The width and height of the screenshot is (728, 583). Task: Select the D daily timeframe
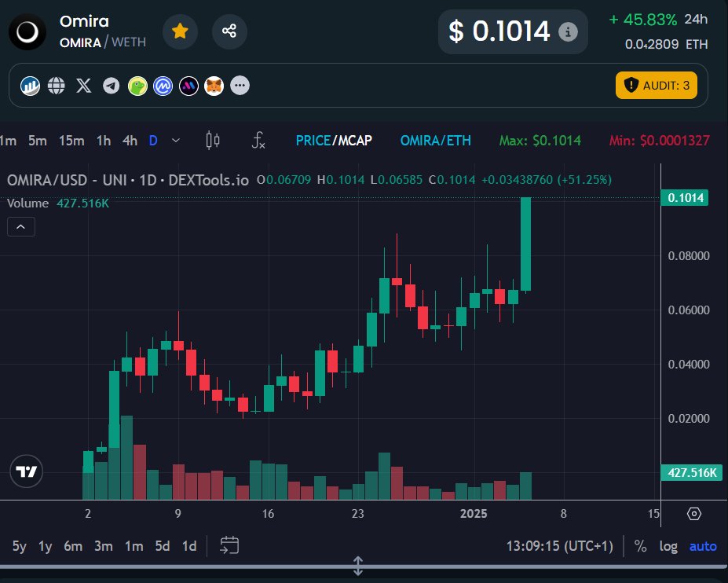(x=153, y=141)
